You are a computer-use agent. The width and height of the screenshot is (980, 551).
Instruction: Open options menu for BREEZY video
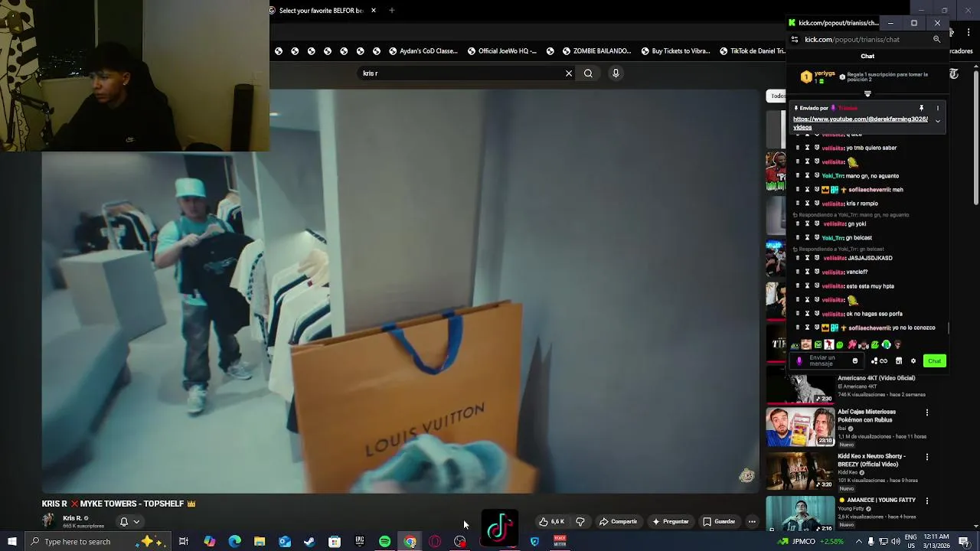click(x=927, y=457)
